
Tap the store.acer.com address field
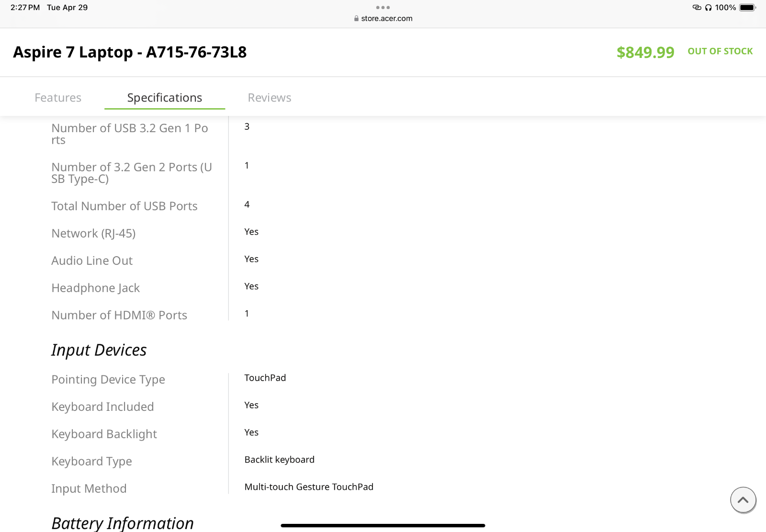click(383, 18)
